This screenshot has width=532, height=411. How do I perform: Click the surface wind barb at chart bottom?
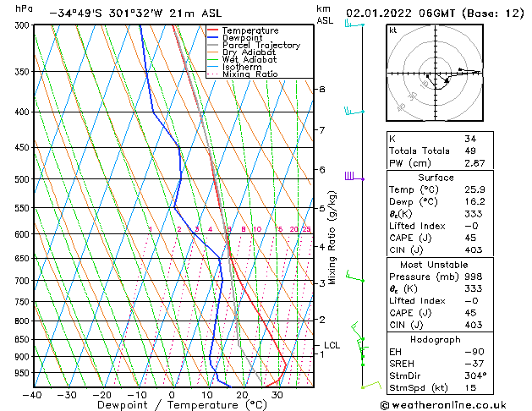point(371,386)
